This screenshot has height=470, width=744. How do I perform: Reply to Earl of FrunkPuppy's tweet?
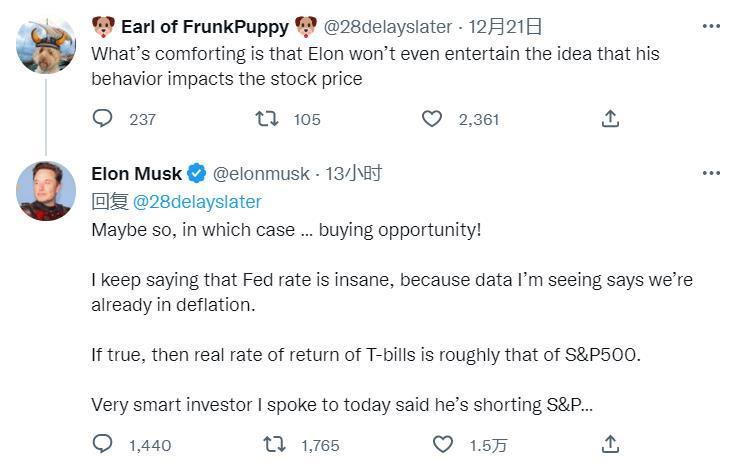click(x=103, y=119)
